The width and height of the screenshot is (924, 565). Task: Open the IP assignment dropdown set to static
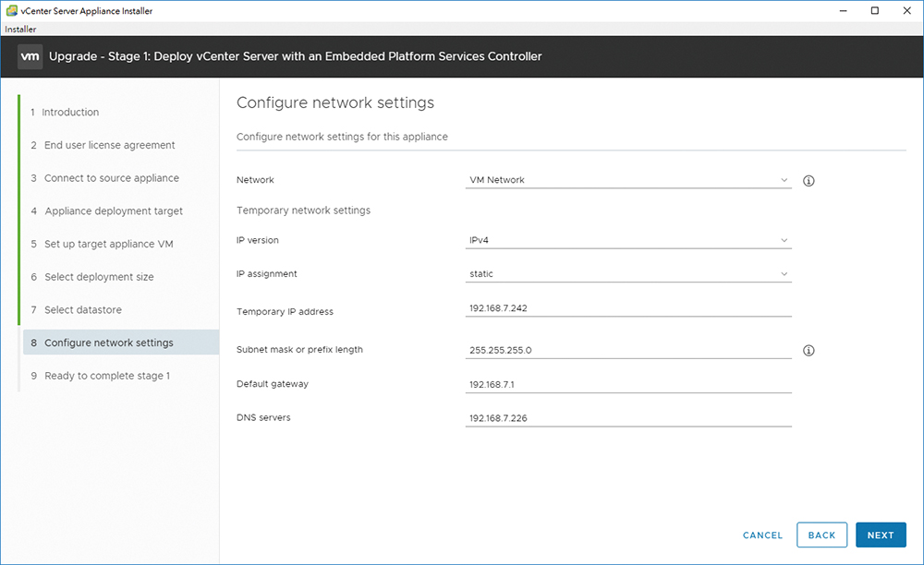click(628, 273)
